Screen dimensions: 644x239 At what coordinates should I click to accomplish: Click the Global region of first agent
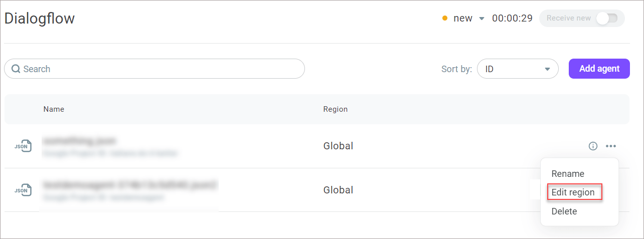[x=338, y=146]
